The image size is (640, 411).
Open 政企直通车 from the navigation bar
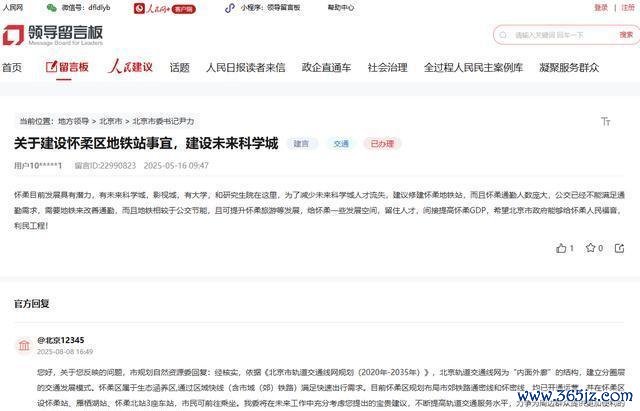[x=326, y=68]
